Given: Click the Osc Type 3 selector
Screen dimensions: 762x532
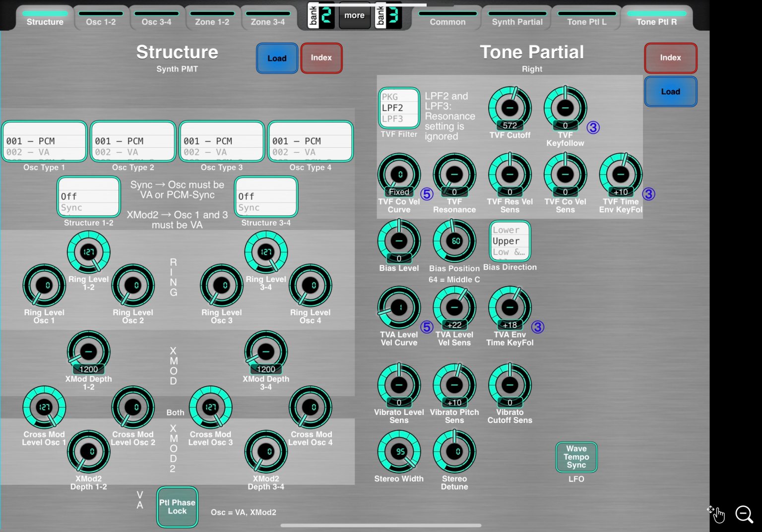Looking at the screenshot, I should 222,141.
